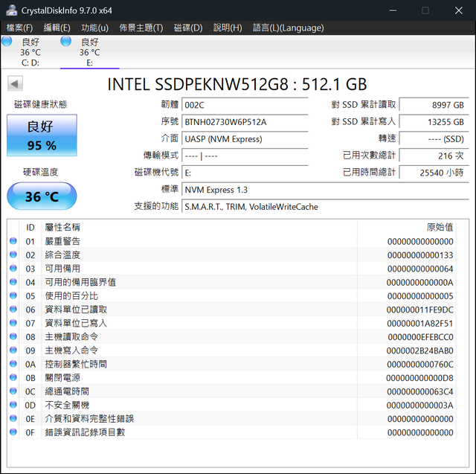
Task: Click status dot for attribute 09 主機寫入命令
Action: pyautogui.click(x=13, y=350)
